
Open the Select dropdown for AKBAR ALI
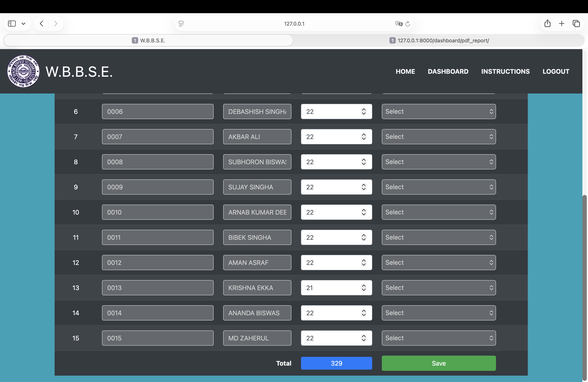click(x=439, y=137)
